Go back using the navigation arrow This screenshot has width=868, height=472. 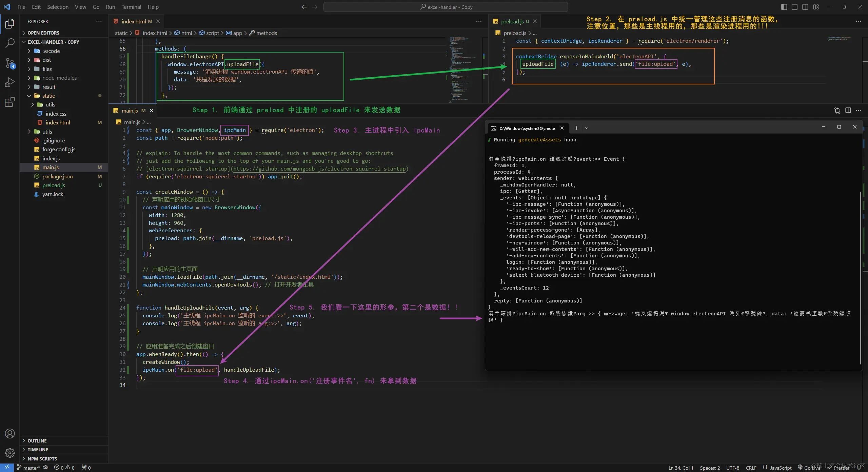point(304,7)
